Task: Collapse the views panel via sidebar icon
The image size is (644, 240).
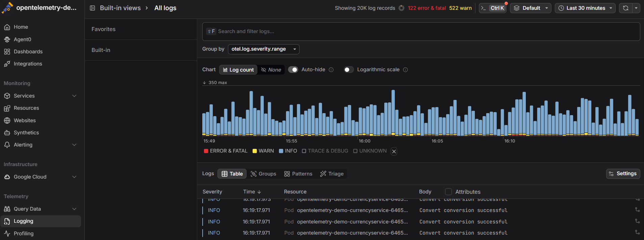Action: (93, 8)
